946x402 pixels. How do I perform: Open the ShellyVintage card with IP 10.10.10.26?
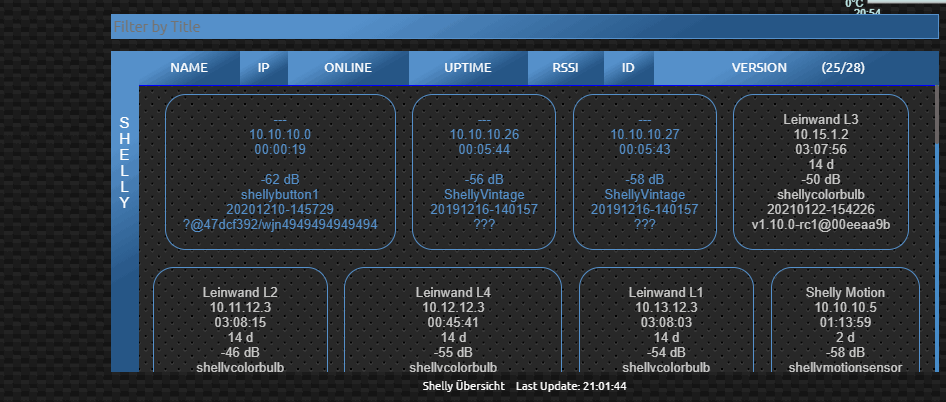coord(484,171)
